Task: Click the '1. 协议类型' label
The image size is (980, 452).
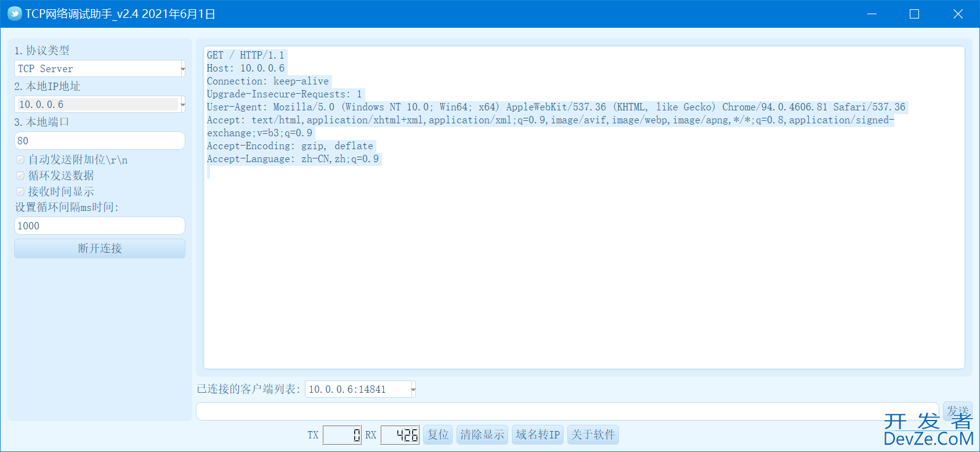Action: pos(42,51)
